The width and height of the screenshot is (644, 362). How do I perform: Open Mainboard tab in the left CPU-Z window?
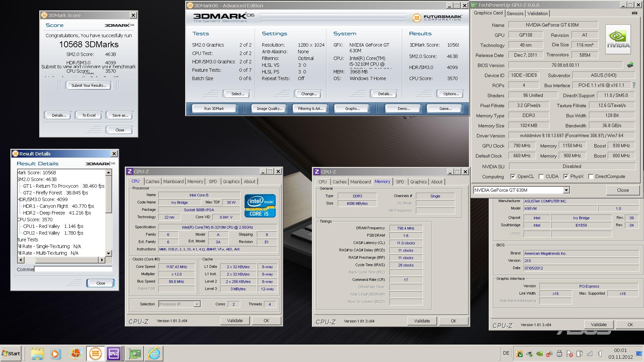[173, 181]
